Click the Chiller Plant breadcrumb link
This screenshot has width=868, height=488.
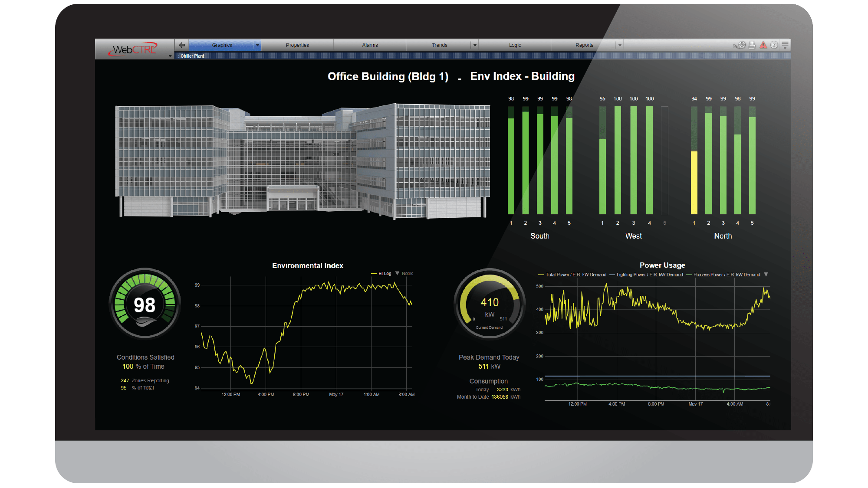tap(192, 56)
